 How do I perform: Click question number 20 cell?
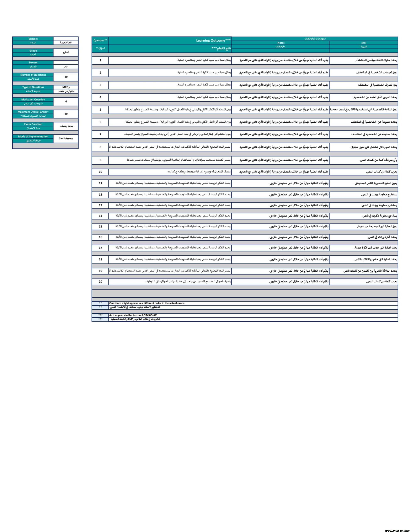[x=100, y=282]
